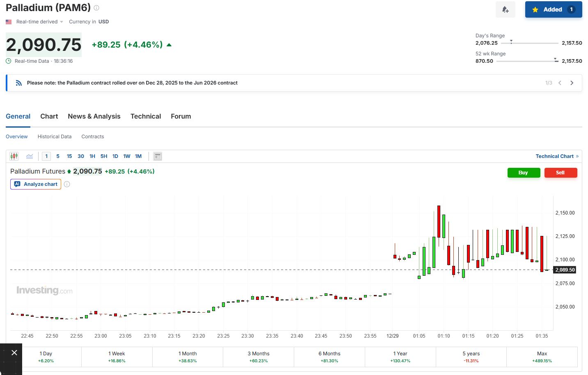Click the main price 2,090.75
Viewport: 588px width, 375px height.
(x=44, y=45)
